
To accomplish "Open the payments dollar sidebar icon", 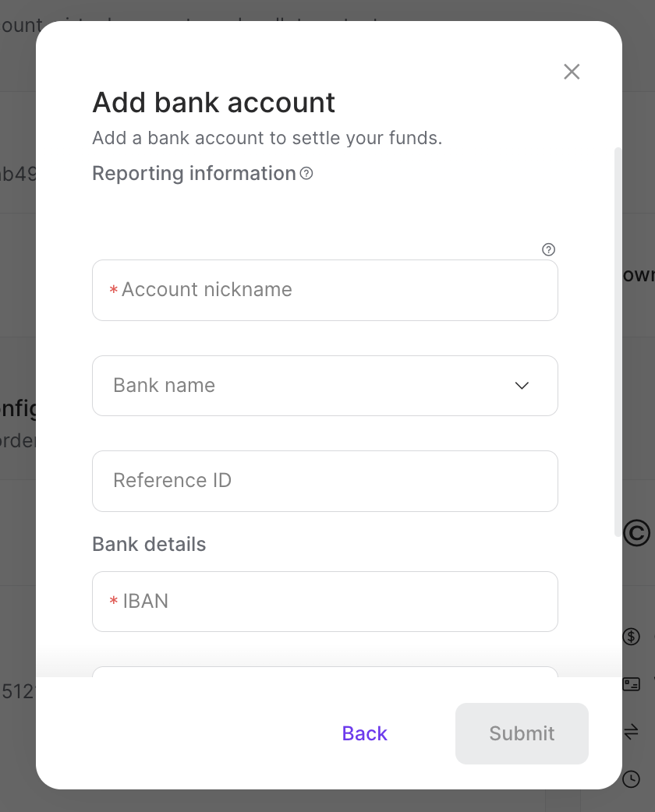I will tap(630, 637).
